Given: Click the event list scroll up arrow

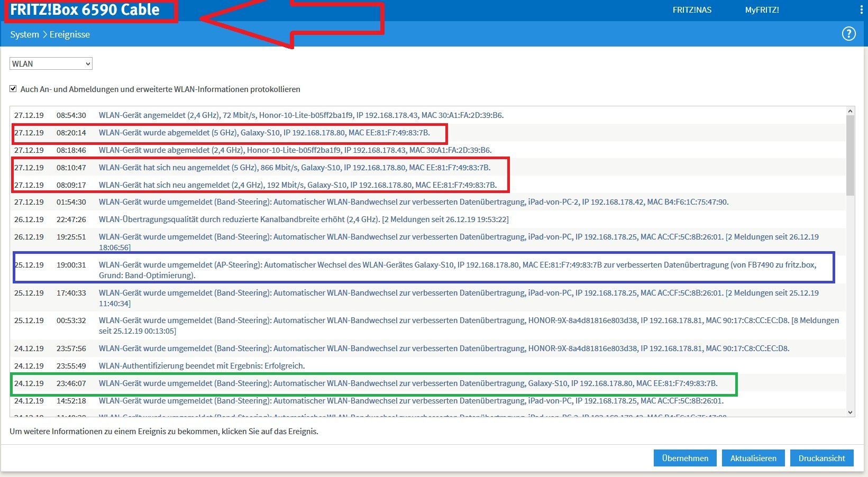Looking at the screenshot, I should coord(850,111).
